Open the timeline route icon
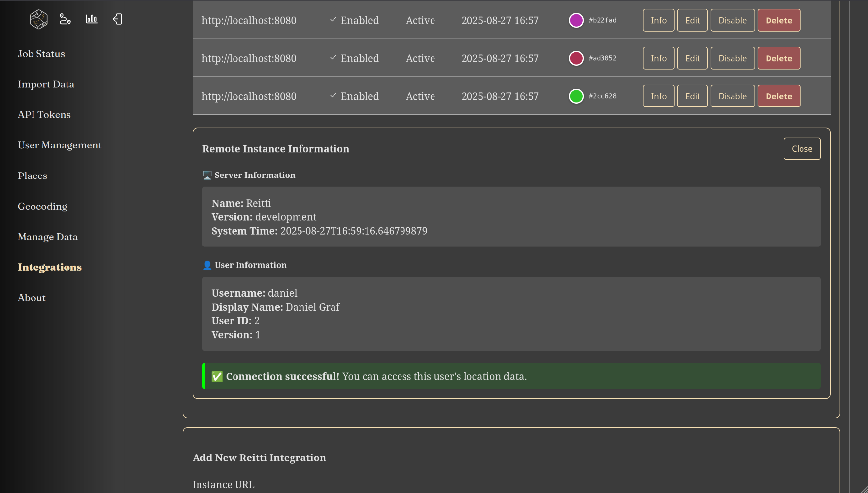This screenshot has height=493, width=868. point(65,19)
